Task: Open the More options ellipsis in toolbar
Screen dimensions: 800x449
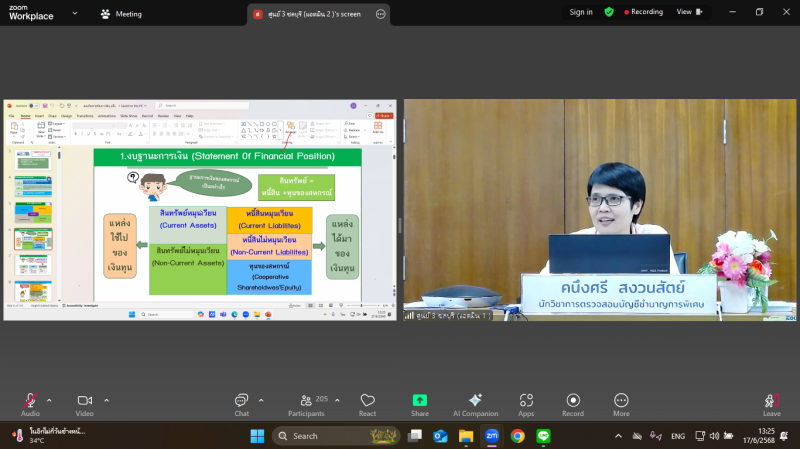Action: tap(621, 401)
